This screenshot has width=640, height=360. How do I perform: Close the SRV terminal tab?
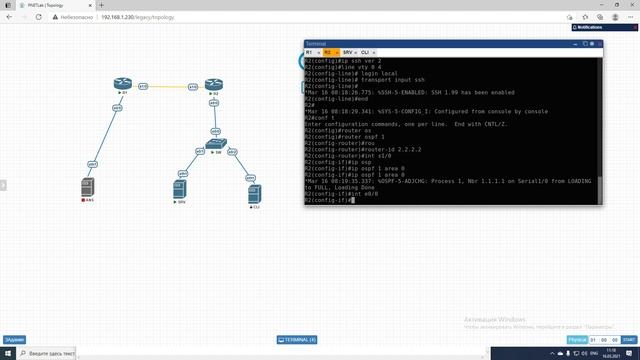coord(356,53)
